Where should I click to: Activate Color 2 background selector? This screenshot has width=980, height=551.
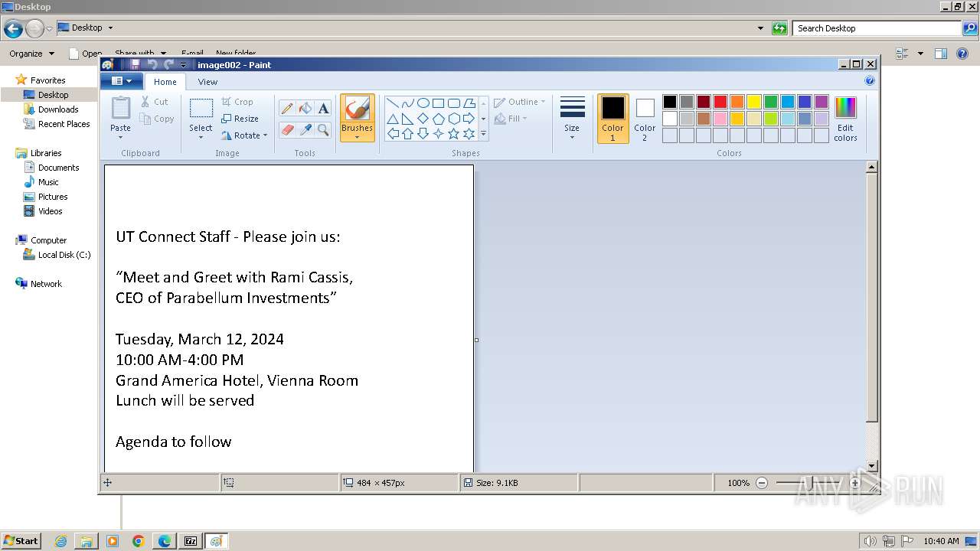click(645, 119)
